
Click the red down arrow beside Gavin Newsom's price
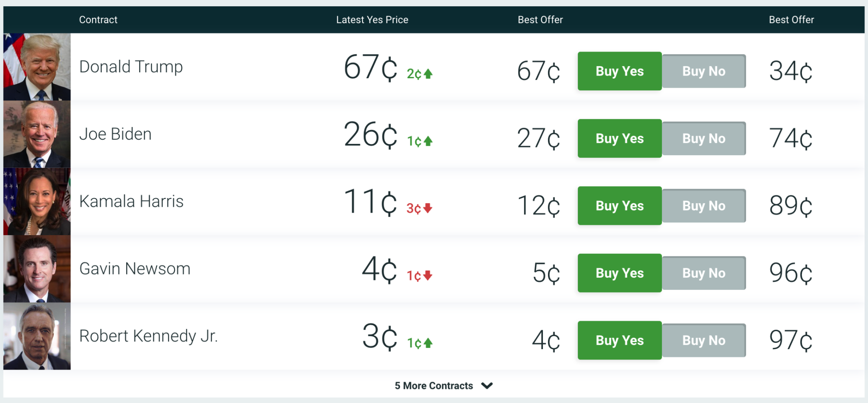(x=428, y=275)
